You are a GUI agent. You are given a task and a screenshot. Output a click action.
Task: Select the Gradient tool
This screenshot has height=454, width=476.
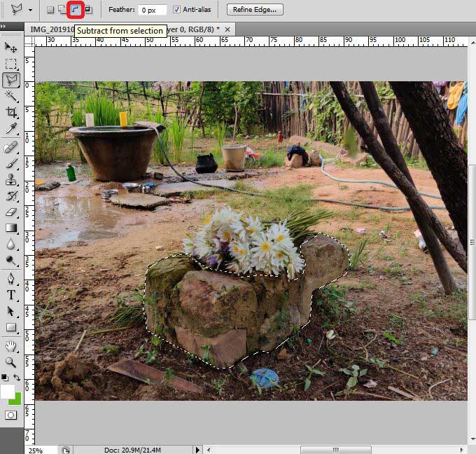coord(11,228)
